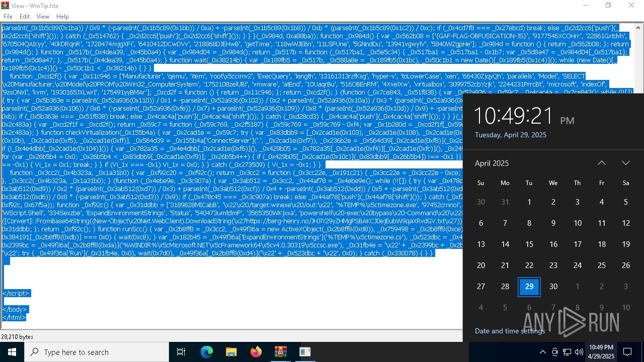Click the WinRAR viewer title bar icon

coord(5,6)
